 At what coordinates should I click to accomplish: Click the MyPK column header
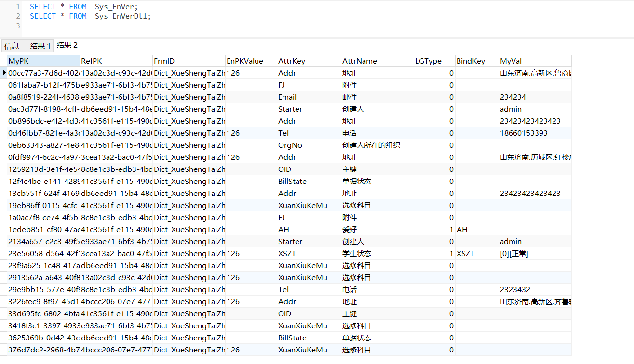click(43, 61)
